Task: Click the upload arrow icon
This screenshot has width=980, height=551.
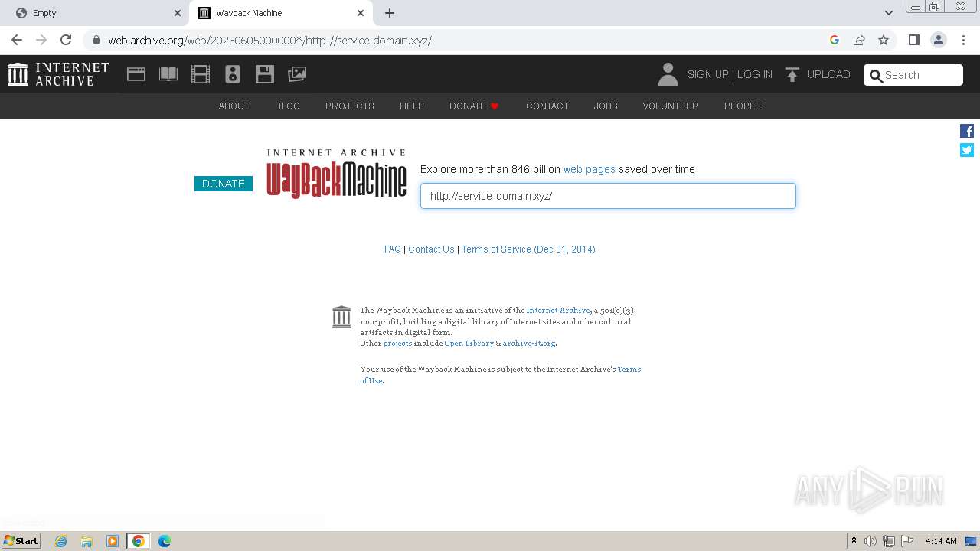Action: click(x=792, y=74)
